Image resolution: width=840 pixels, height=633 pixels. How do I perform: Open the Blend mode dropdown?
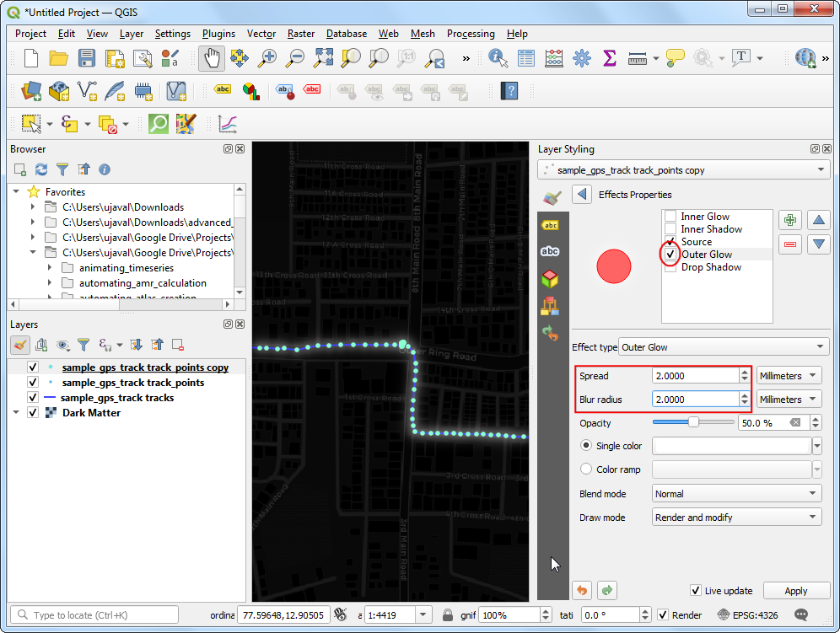click(736, 494)
